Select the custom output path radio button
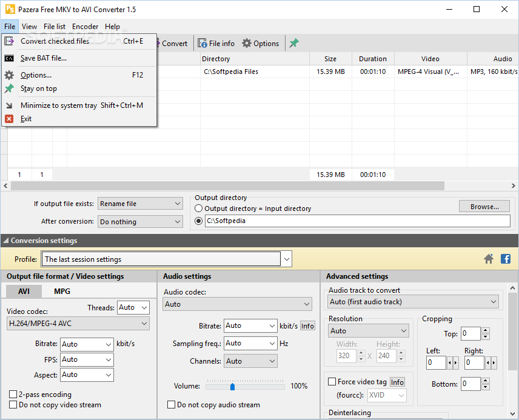This screenshot has height=420, width=519. (199, 221)
